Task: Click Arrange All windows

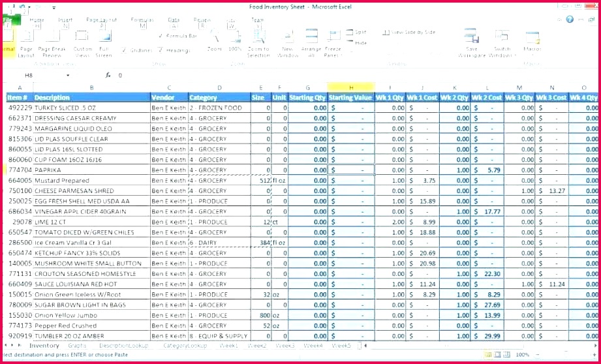Action: click(x=311, y=43)
